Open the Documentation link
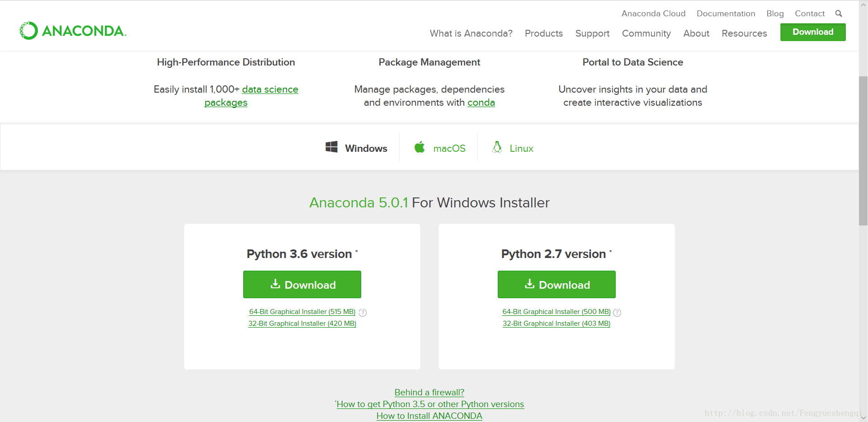The image size is (868, 422). tap(726, 14)
